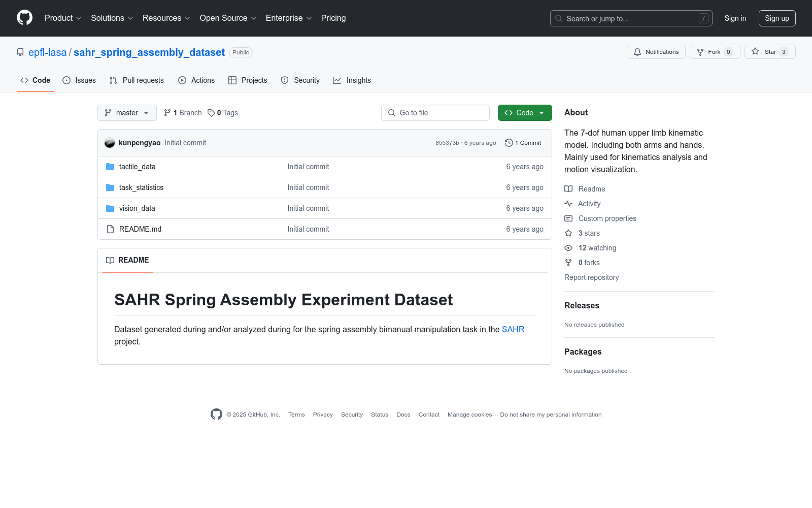Click the star icon beside 3 stars
Viewport: 812px width, 508px height.
[568, 233]
